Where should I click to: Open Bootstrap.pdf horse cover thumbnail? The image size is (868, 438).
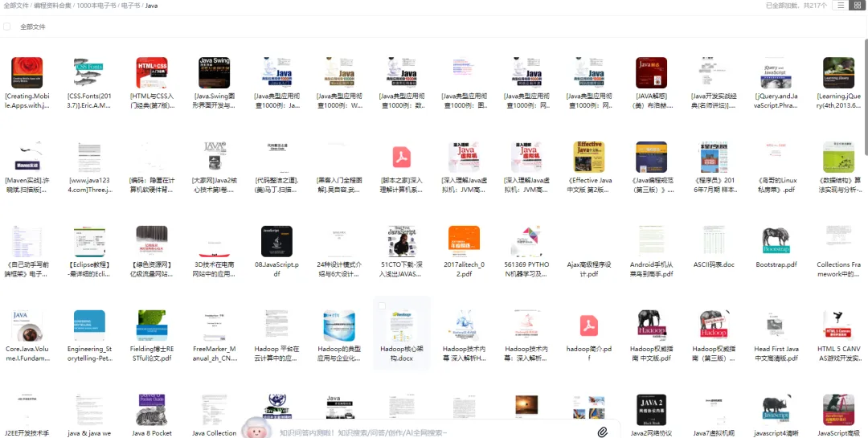coord(776,241)
